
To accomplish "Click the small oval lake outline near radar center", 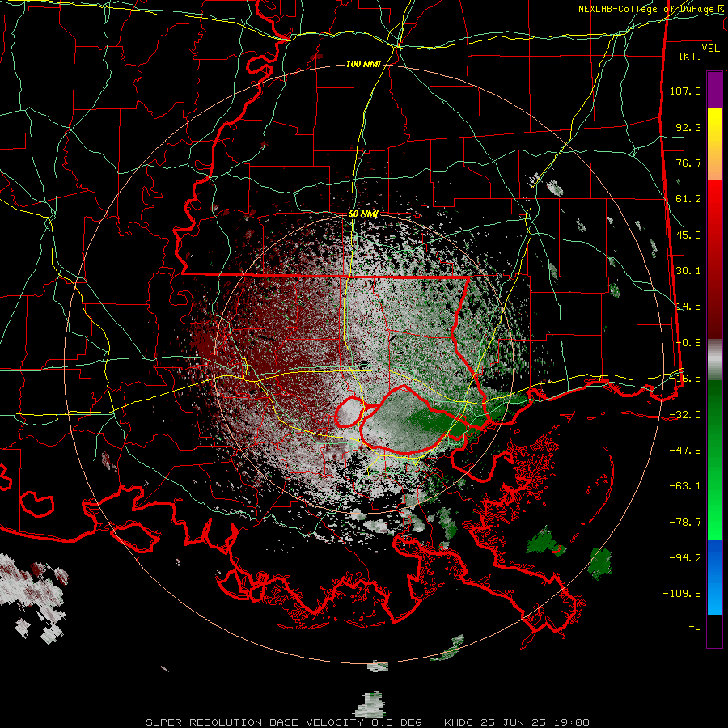I will 349,412.
